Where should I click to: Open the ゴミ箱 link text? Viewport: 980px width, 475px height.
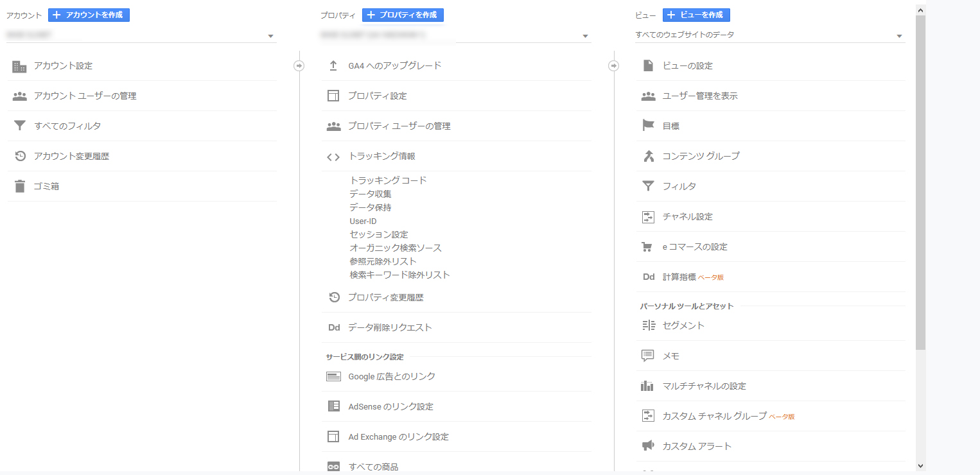coord(46,186)
